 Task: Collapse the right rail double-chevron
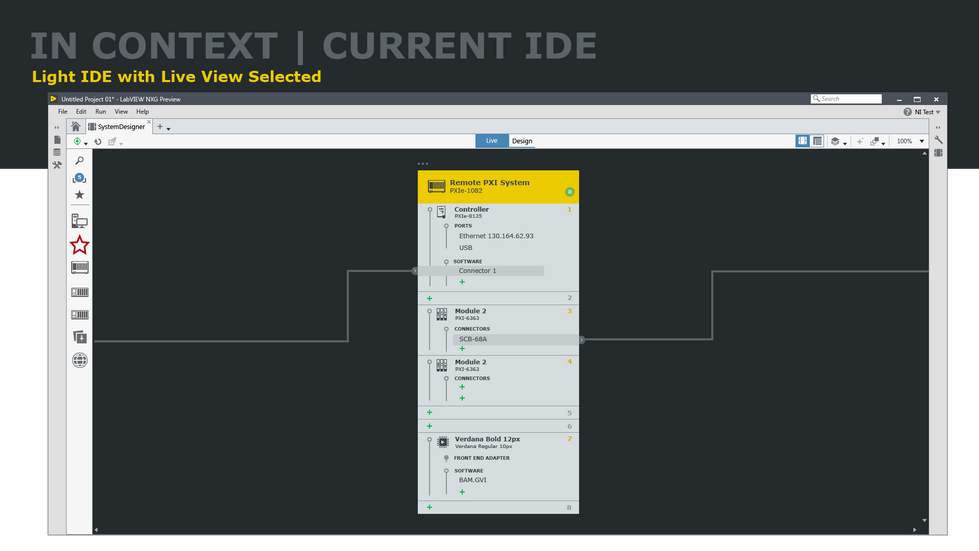coord(938,127)
